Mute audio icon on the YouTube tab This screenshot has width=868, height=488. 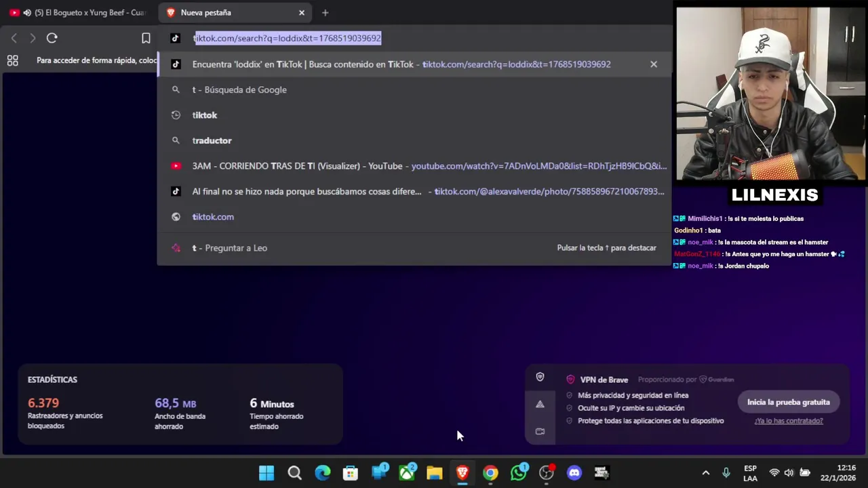point(26,12)
